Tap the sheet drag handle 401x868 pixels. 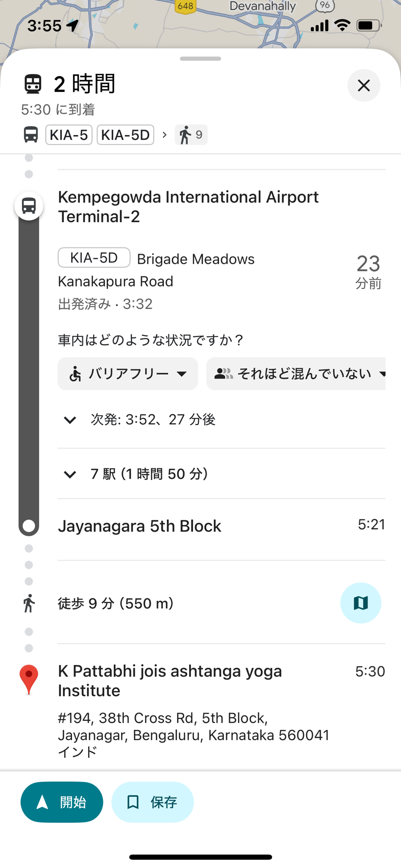[x=200, y=59]
